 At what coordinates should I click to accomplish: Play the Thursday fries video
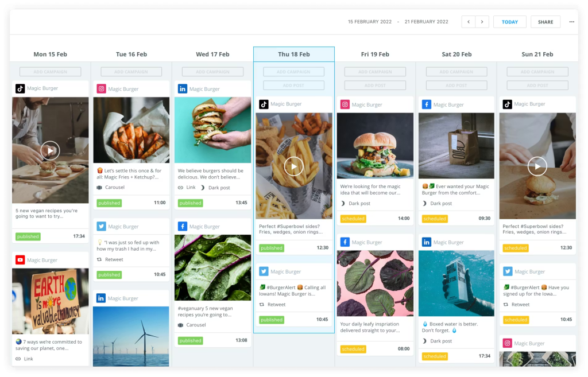[x=293, y=166]
